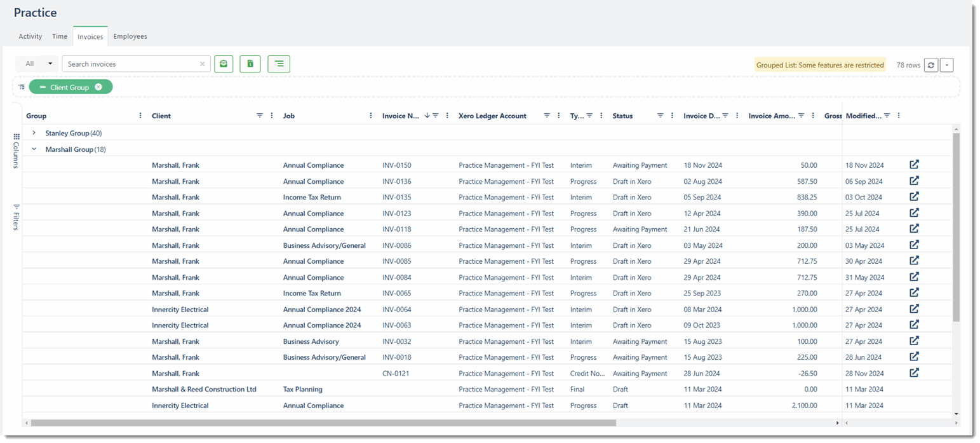Viewport: 980px width, 443px height.
Task: Open INV-0118 via its external link icon
Action: pos(914,229)
